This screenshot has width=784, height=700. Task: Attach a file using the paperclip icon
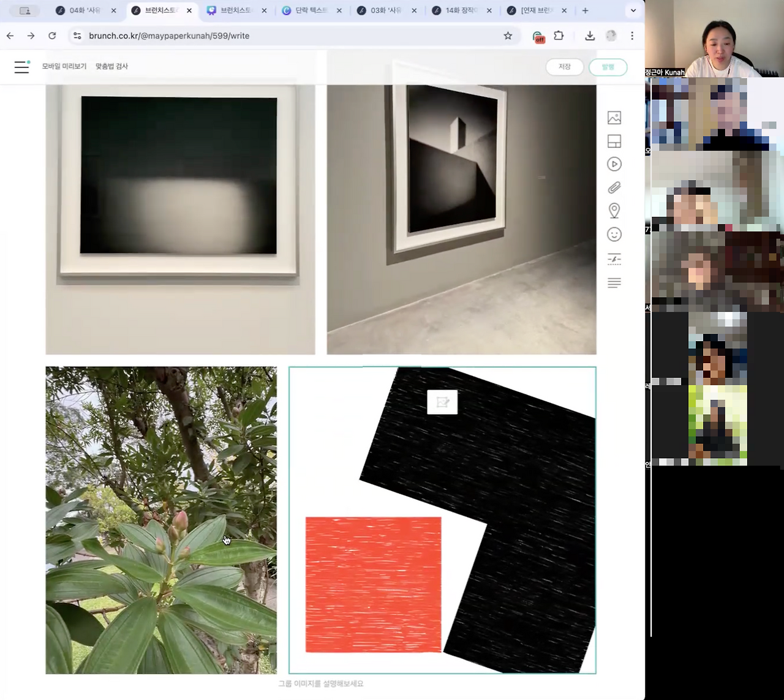(614, 187)
